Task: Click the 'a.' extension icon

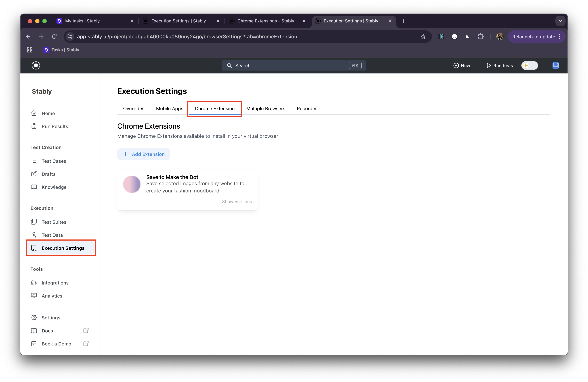Action: pyautogui.click(x=467, y=37)
